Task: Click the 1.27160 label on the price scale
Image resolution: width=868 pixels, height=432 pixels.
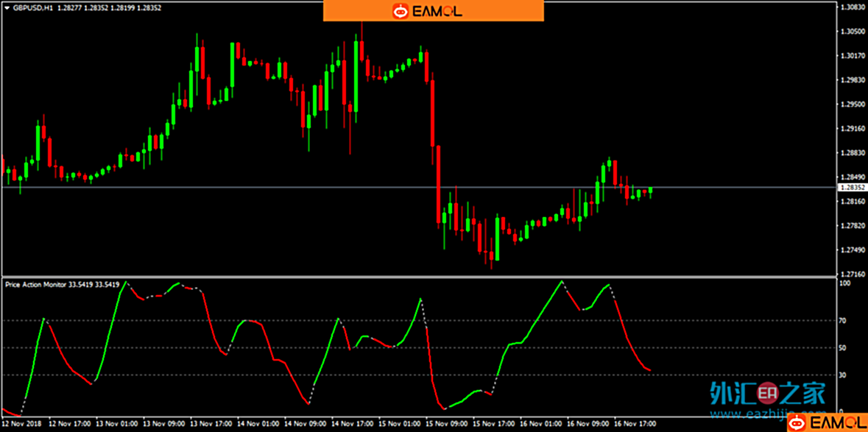Action: [852, 274]
